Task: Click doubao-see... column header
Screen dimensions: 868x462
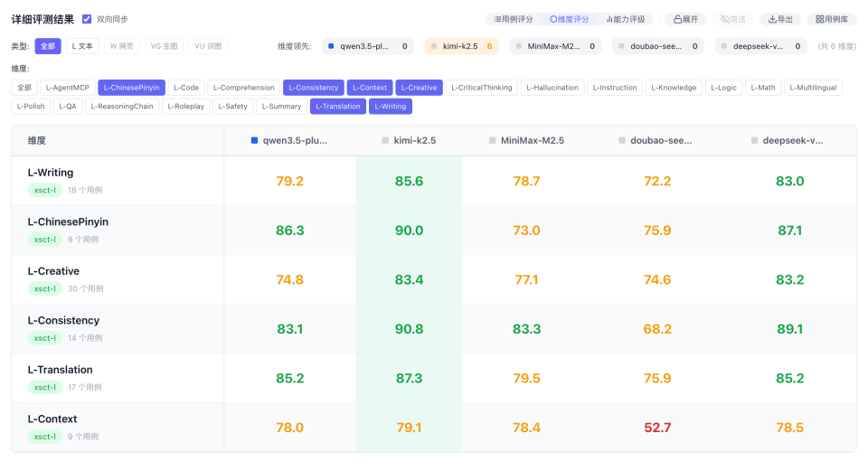Action: pos(656,140)
